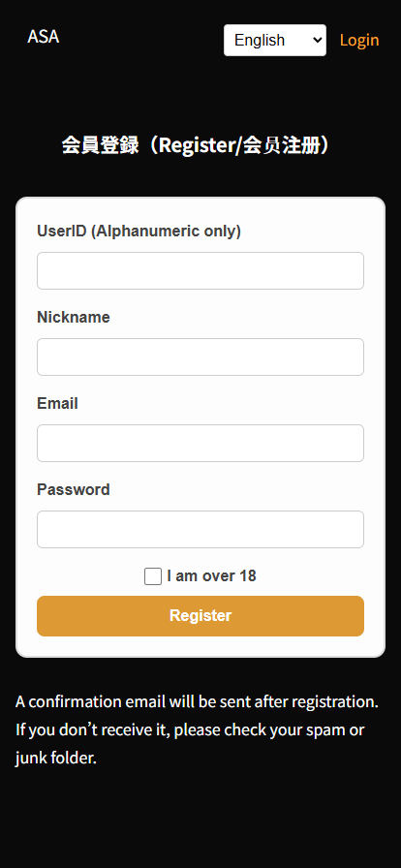Screen dimensions: 401x868
Task: Click the ASA site logo
Action: pos(44,37)
